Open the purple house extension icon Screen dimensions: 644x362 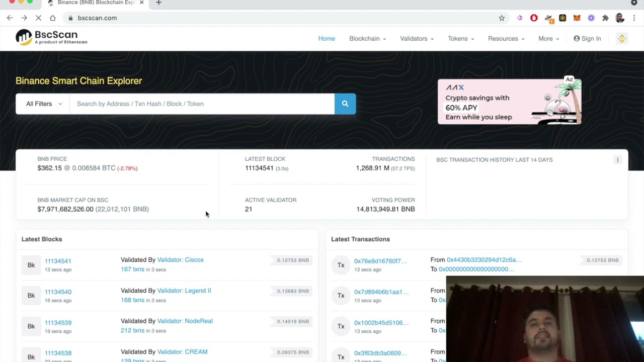click(x=520, y=18)
